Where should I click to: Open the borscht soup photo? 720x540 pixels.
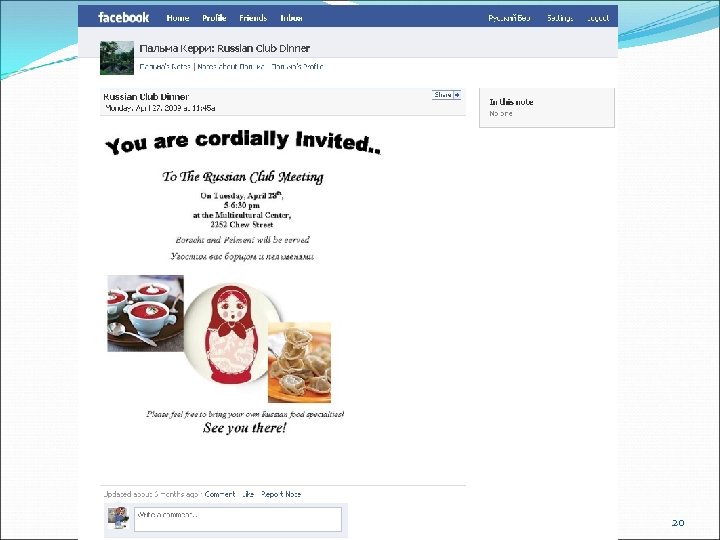click(146, 314)
